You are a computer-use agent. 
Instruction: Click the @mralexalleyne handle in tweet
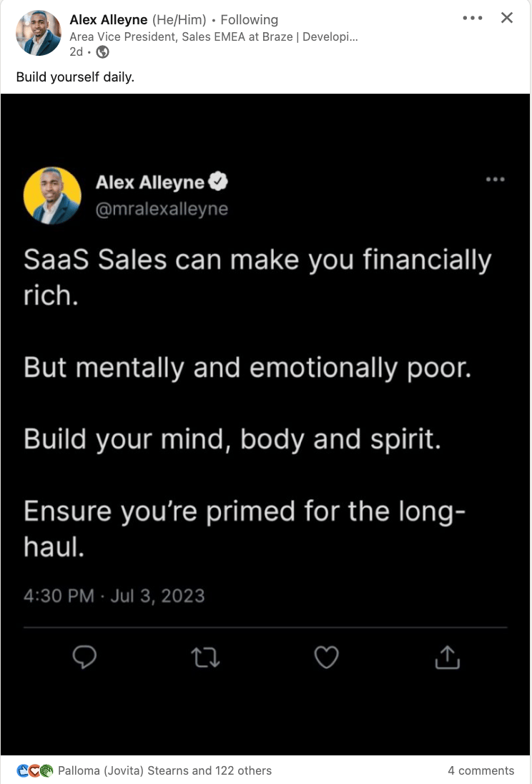[x=162, y=209]
